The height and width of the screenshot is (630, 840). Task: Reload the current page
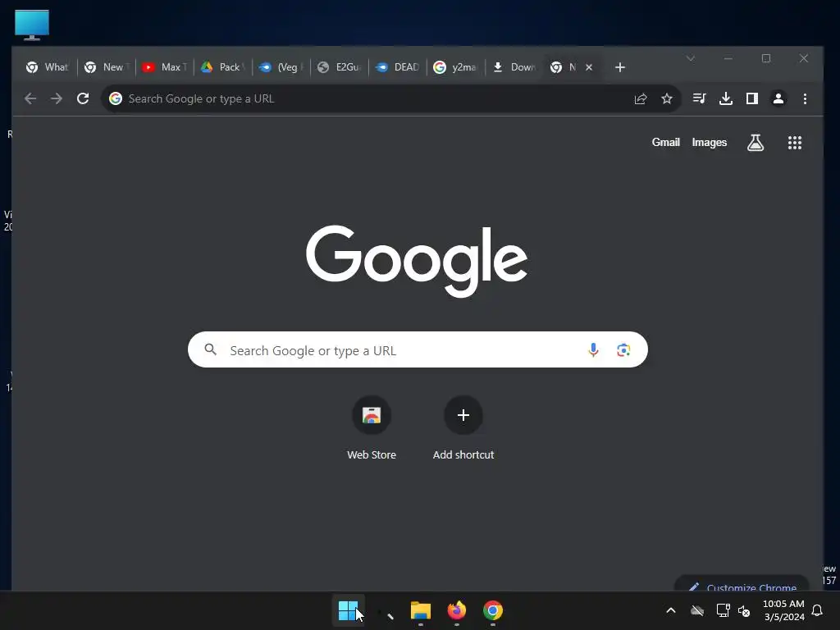click(83, 98)
